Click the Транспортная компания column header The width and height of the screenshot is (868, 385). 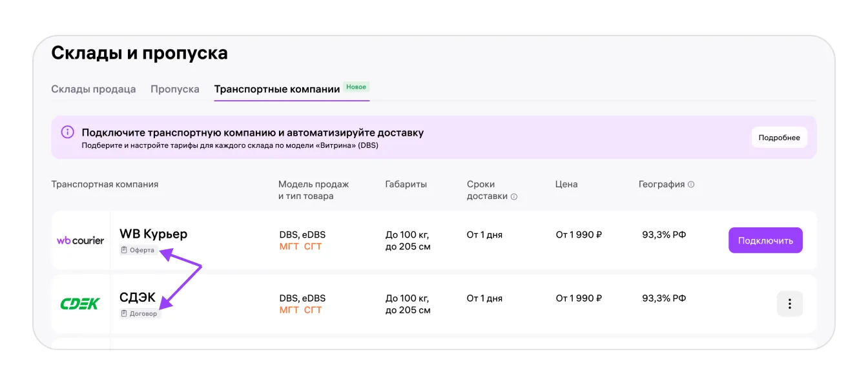(105, 184)
